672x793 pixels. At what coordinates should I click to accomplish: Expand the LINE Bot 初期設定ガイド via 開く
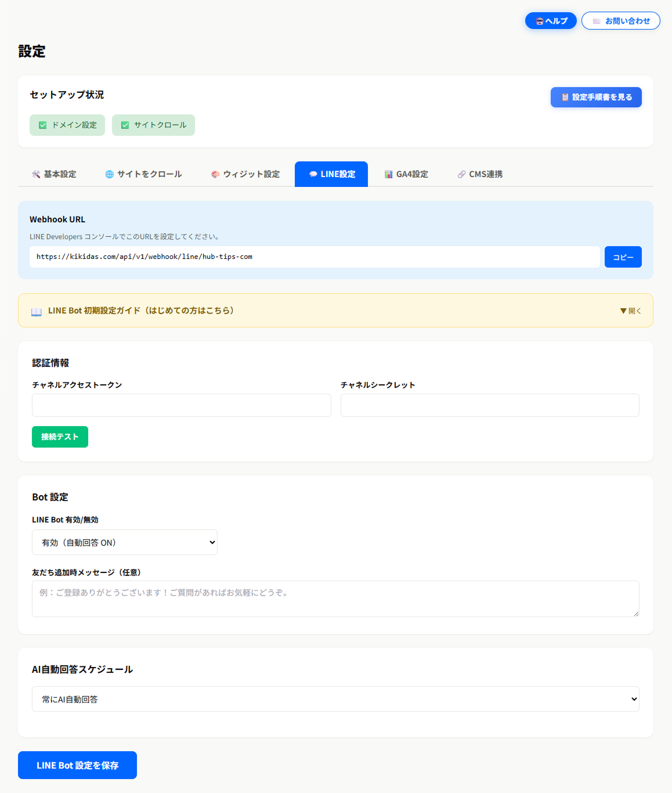tap(630, 311)
